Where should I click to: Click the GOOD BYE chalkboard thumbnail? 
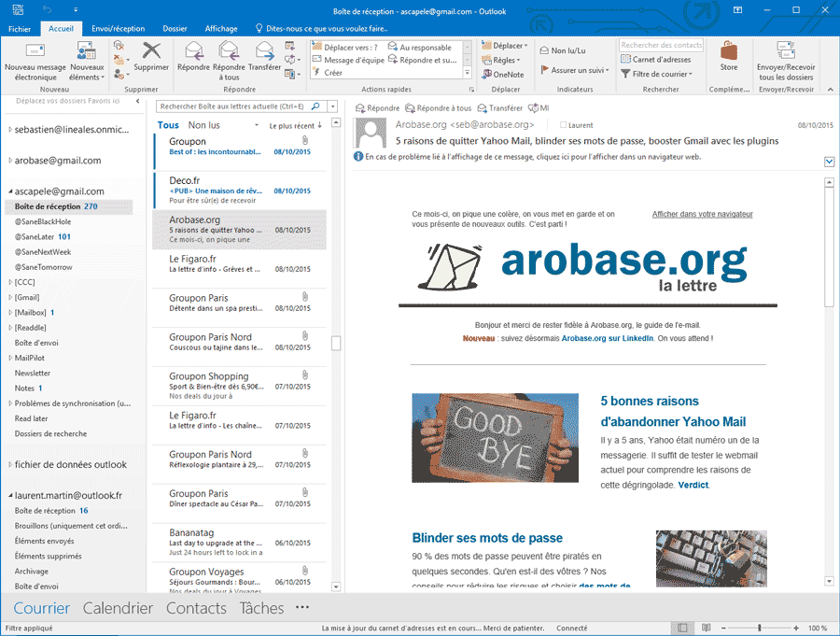coord(495,438)
